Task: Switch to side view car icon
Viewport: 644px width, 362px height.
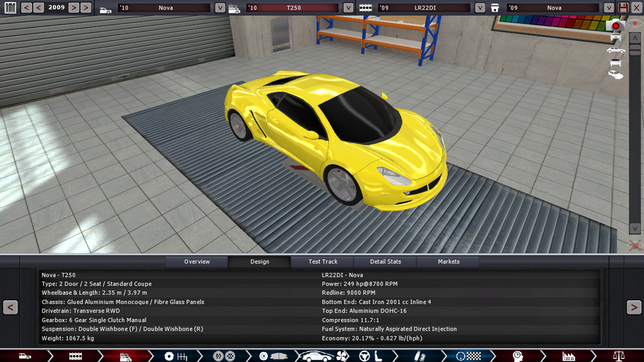Action: pos(616,50)
